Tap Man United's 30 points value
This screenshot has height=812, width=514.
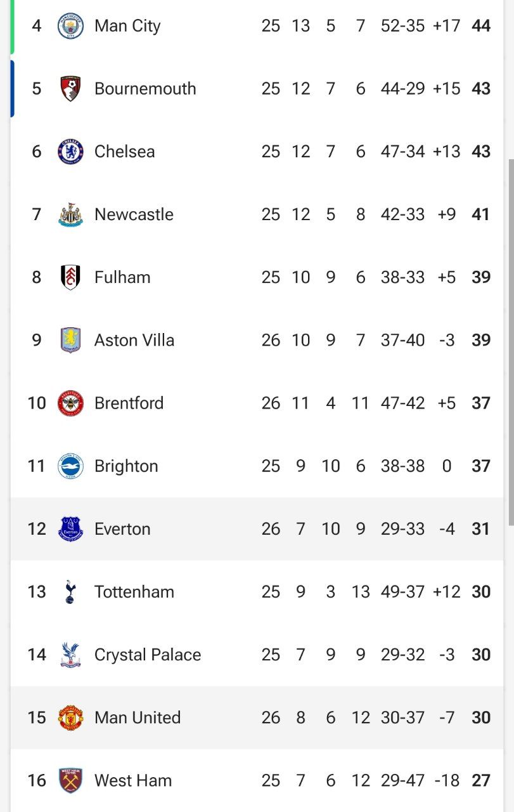481,717
